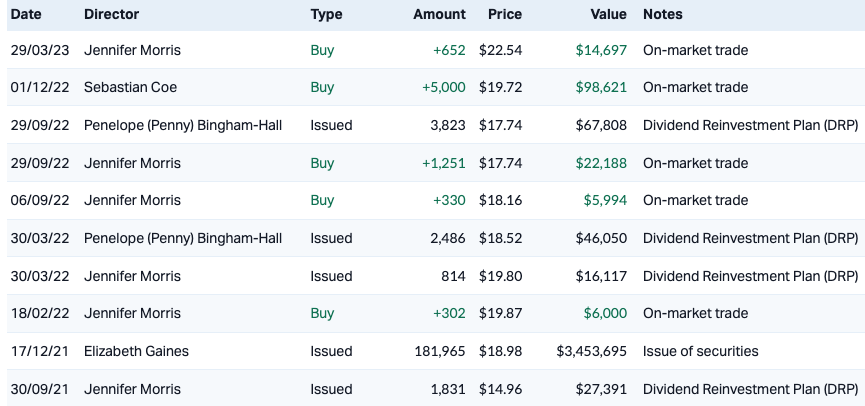Select Jennifer Morris on 29/03/23 row

tap(132, 49)
